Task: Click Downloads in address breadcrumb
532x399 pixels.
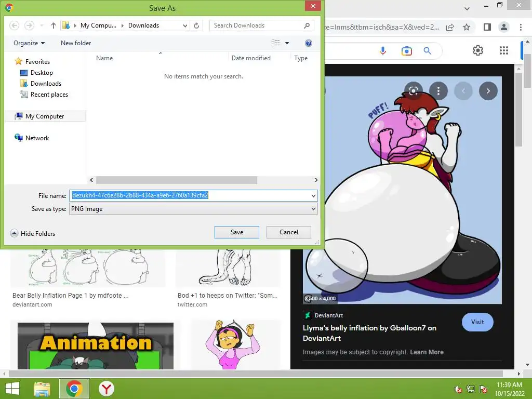Action: coord(143,25)
